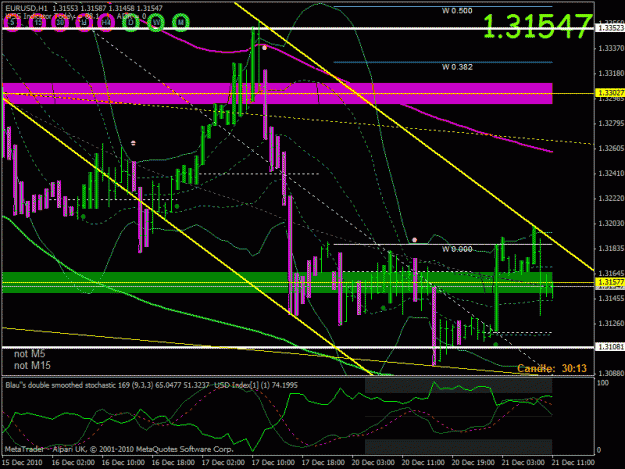Select the 1.33523 price label on axis
625x469 pixels.
[x=609, y=28]
